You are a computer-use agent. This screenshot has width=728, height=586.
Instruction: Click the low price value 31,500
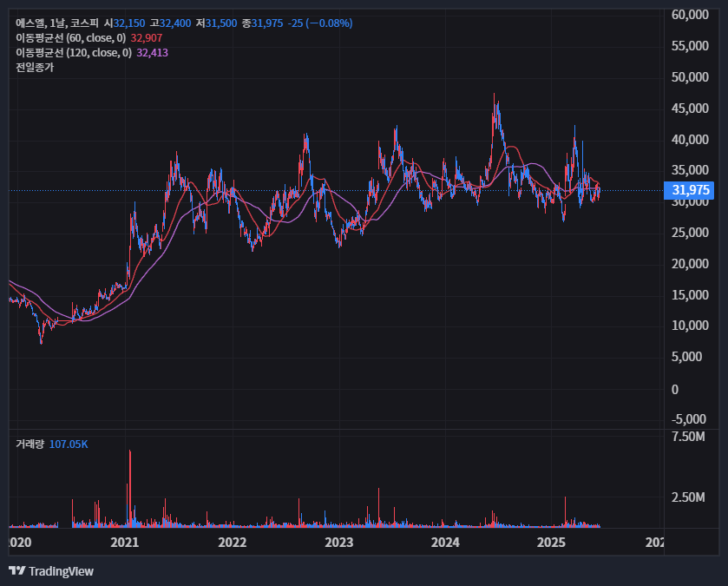pyautogui.click(x=221, y=23)
